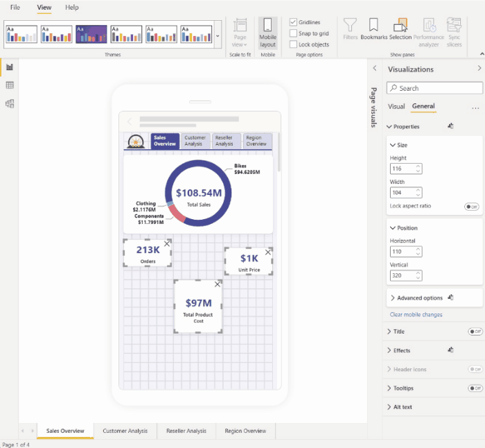Open Sync slicers pane
Image resolution: width=485 pixels, height=448 pixels.
[454, 33]
